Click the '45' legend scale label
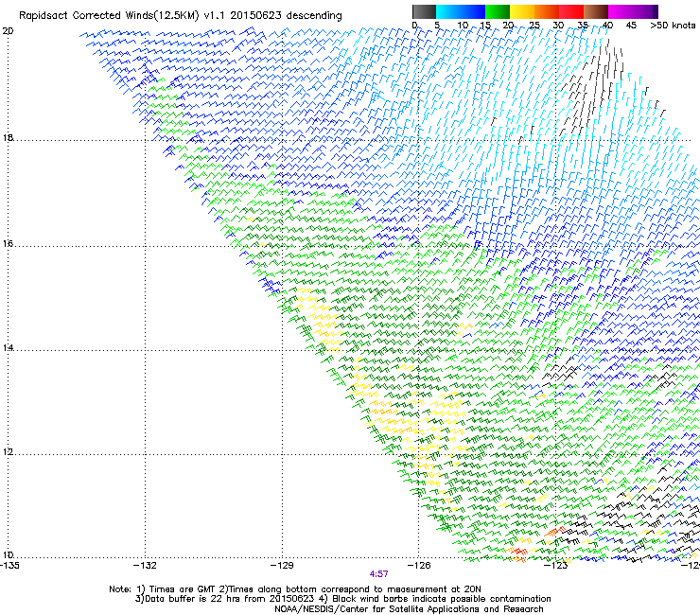 [x=631, y=26]
